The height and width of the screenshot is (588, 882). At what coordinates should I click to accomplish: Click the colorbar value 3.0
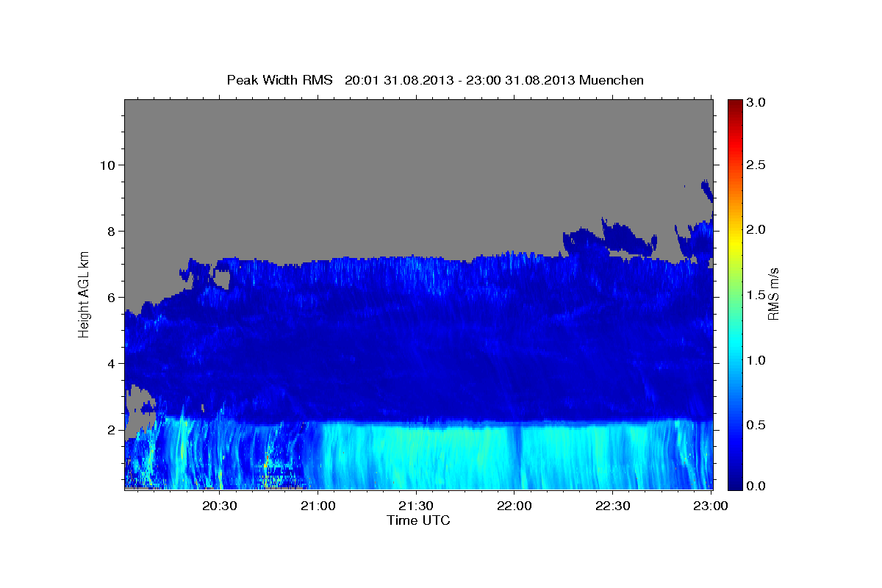pos(756,103)
